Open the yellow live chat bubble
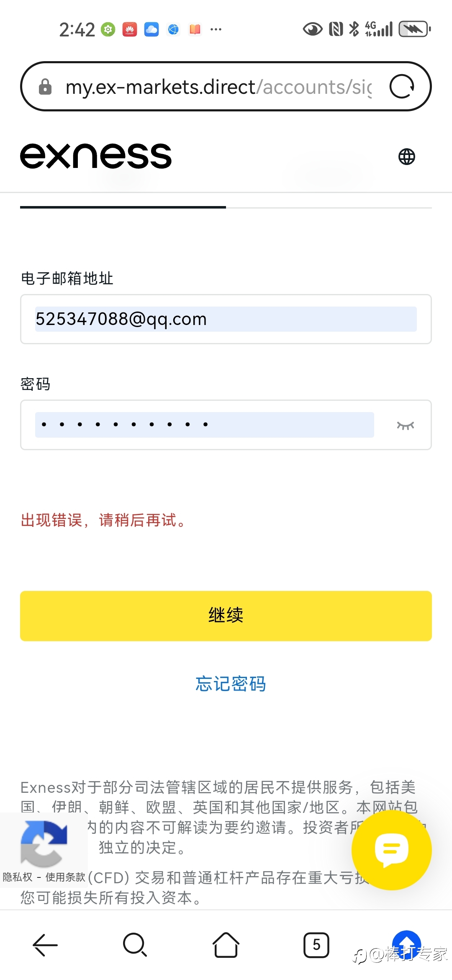Screen dimensions: 452x980 [x=391, y=850]
